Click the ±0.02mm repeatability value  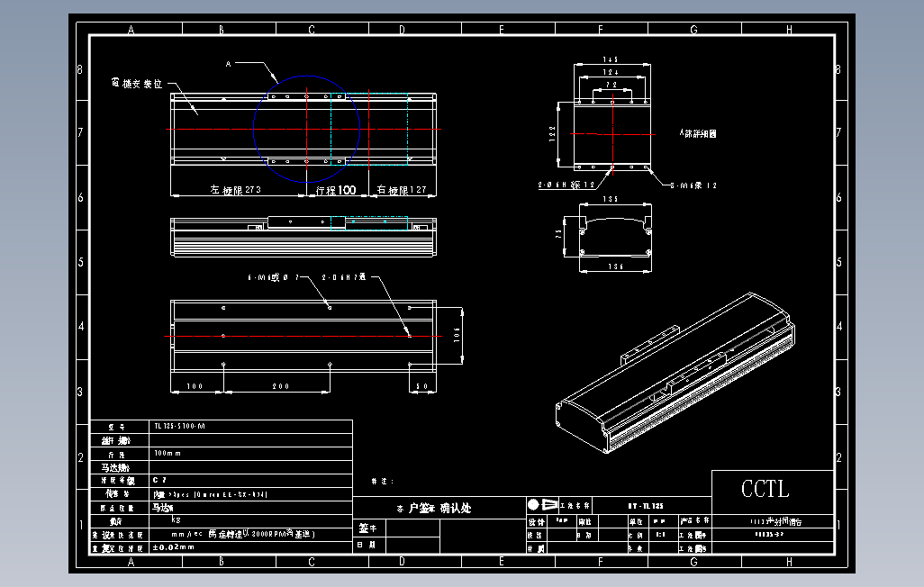point(173,546)
